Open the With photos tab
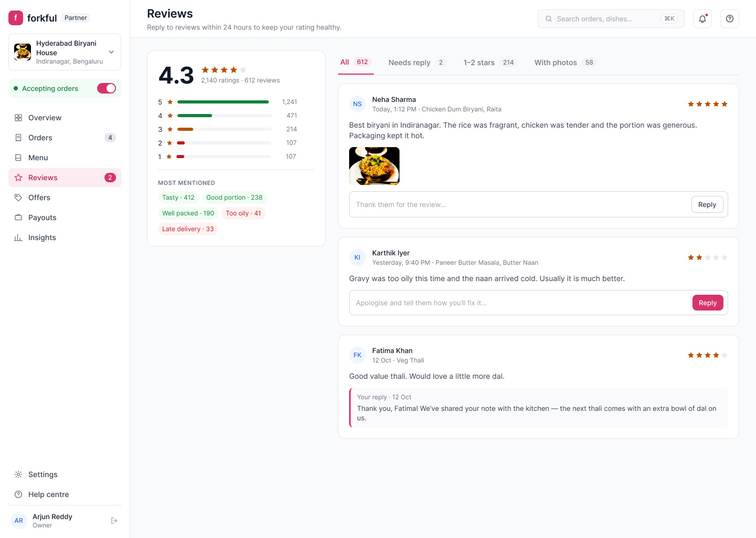The height and width of the screenshot is (538, 756). pos(565,63)
